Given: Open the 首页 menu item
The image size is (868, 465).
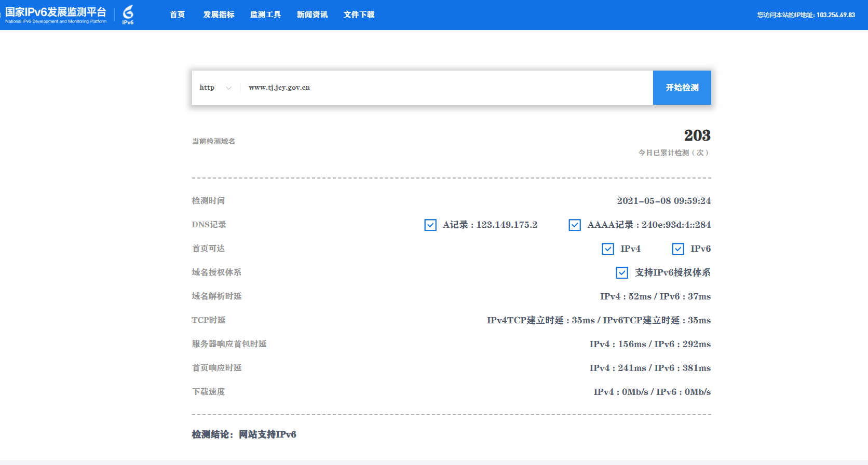Looking at the screenshot, I should (x=178, y=15).
